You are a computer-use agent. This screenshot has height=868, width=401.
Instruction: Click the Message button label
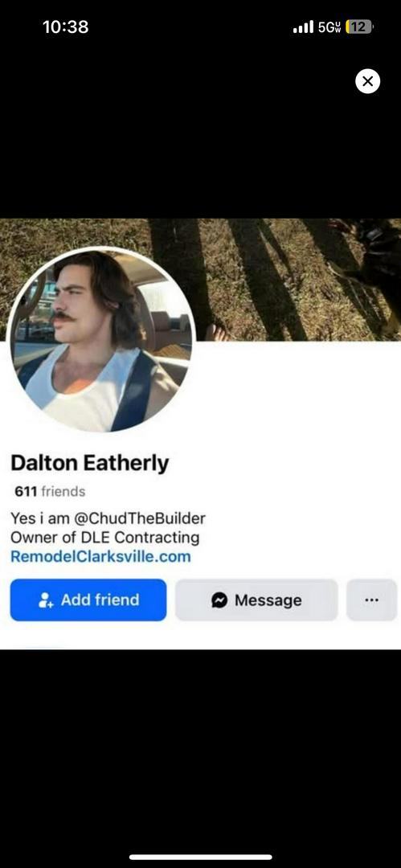(268, 600)
